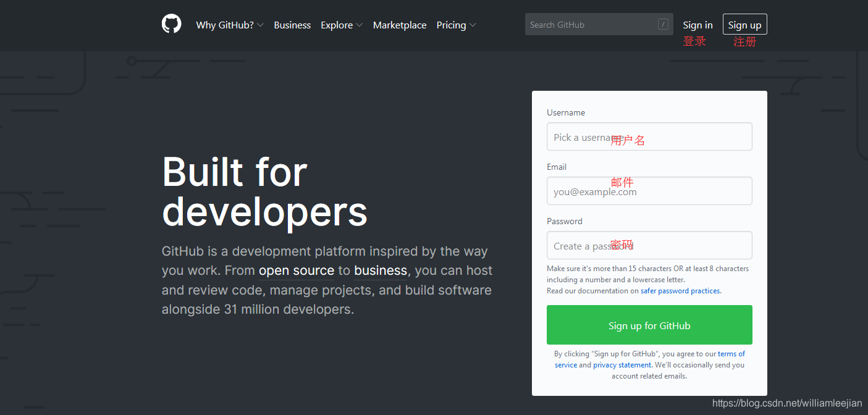Open the privacy statement link
The image size is (868, 415).
pyautogui.click(x=623, y=365)
